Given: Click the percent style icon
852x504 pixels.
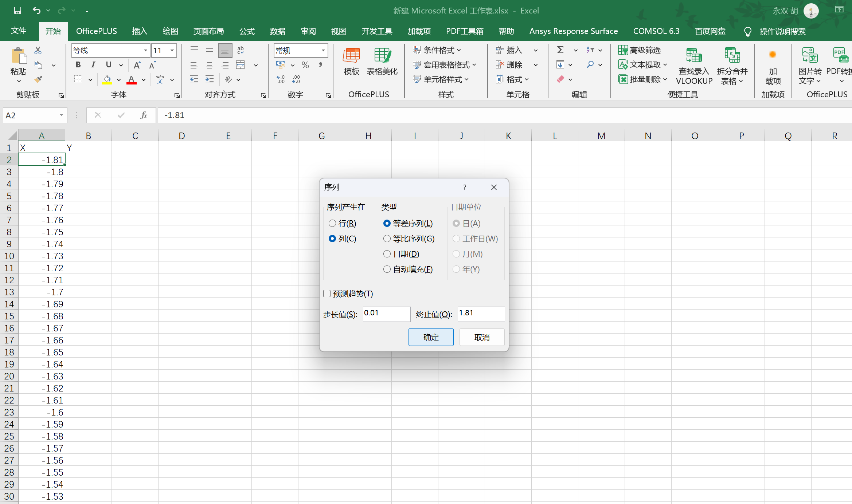Looking at the screenshot, I should click(305, 65).
